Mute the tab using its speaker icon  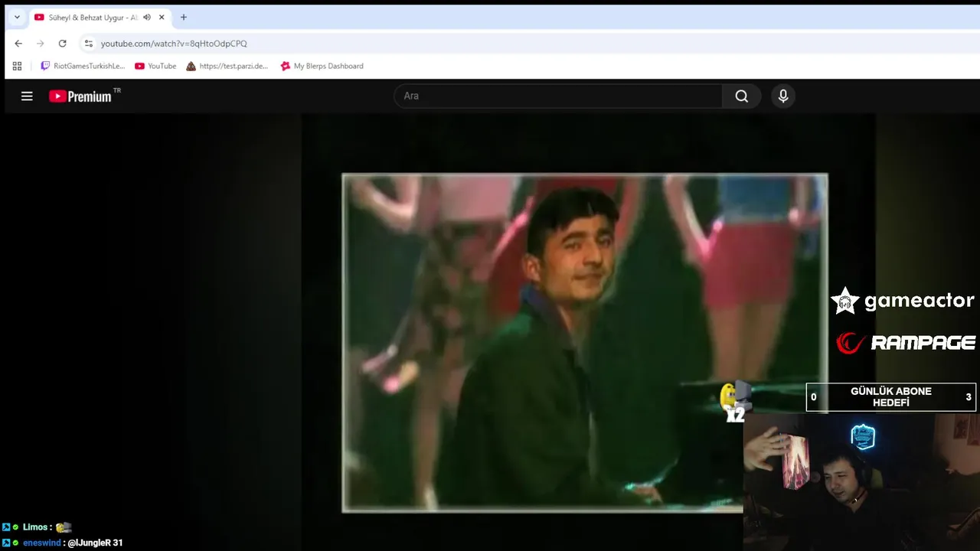147,17
